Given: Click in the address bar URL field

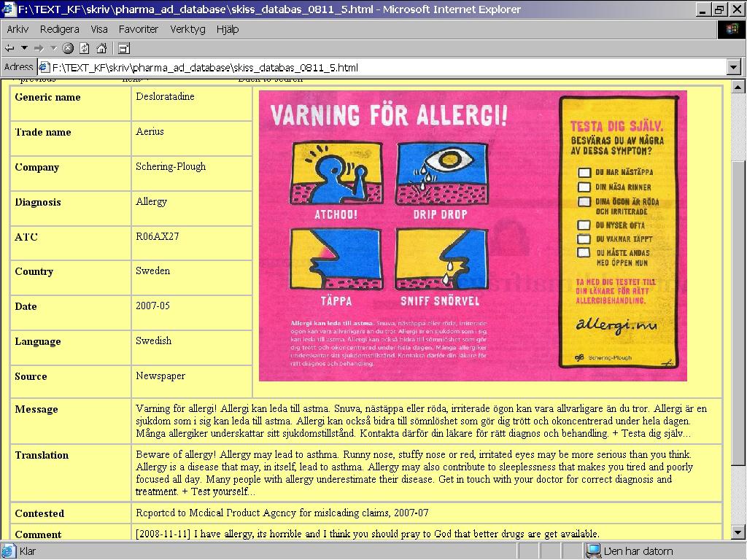Looking at the screenshot, I should pyautogui.click(x=381, y=67).
